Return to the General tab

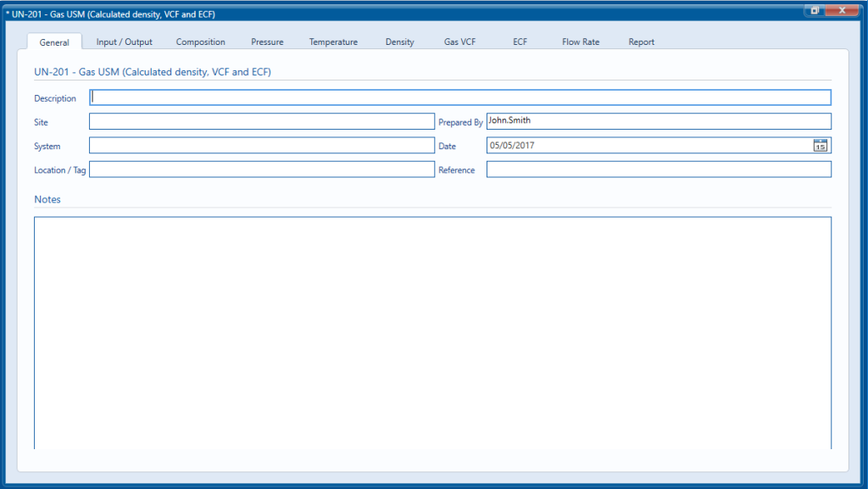coord(53,42)
